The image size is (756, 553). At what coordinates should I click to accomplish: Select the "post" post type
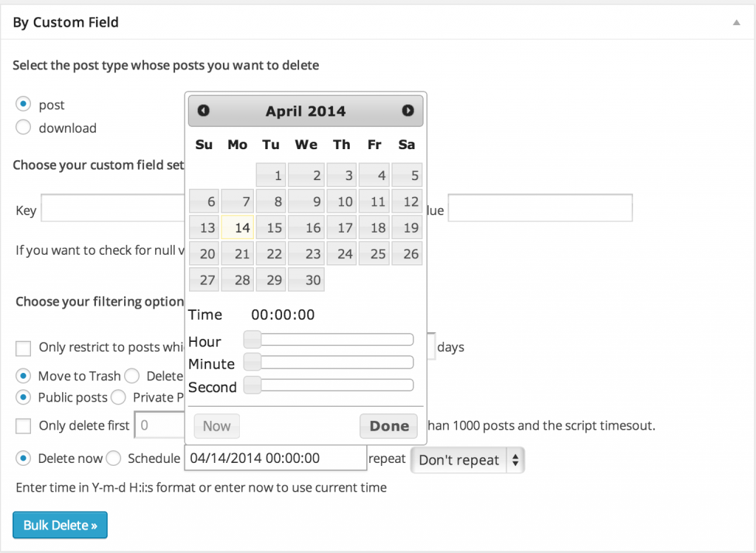(23, 104)
